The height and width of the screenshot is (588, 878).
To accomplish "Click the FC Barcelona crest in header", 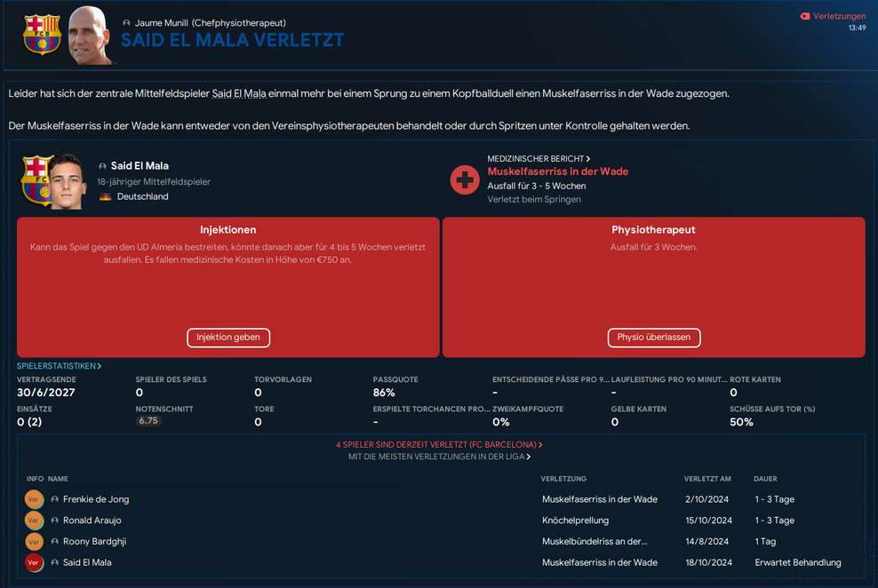I will (42, 34).
